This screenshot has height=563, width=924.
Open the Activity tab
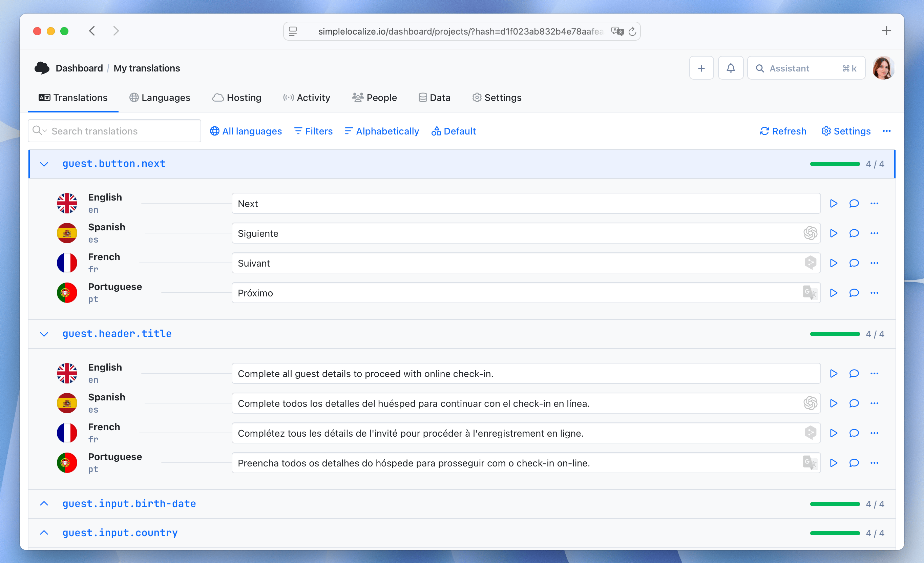click(x=307, y=98)
